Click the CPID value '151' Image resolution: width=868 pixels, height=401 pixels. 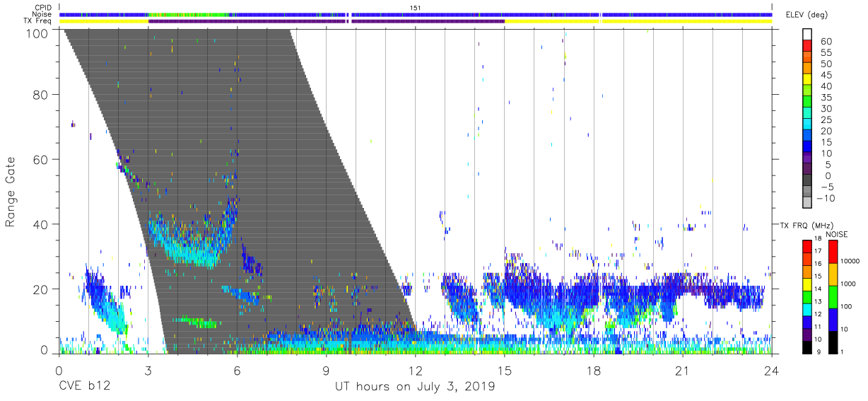415,7
